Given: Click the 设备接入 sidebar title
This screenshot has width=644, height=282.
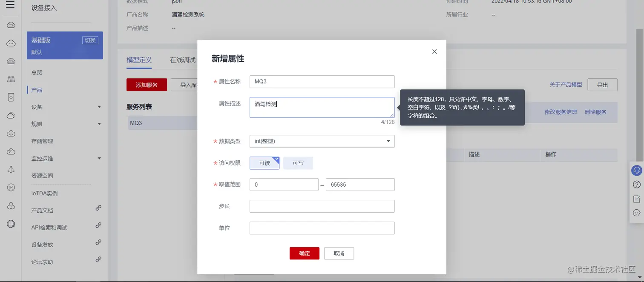Looking at the screenshot, I should click(44, 8).
